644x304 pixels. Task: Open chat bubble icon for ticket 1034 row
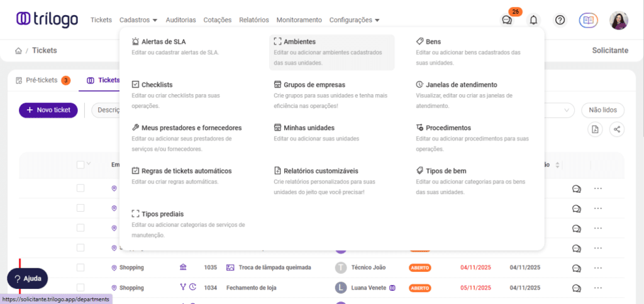pyautogui.click(x=577, y=288)
